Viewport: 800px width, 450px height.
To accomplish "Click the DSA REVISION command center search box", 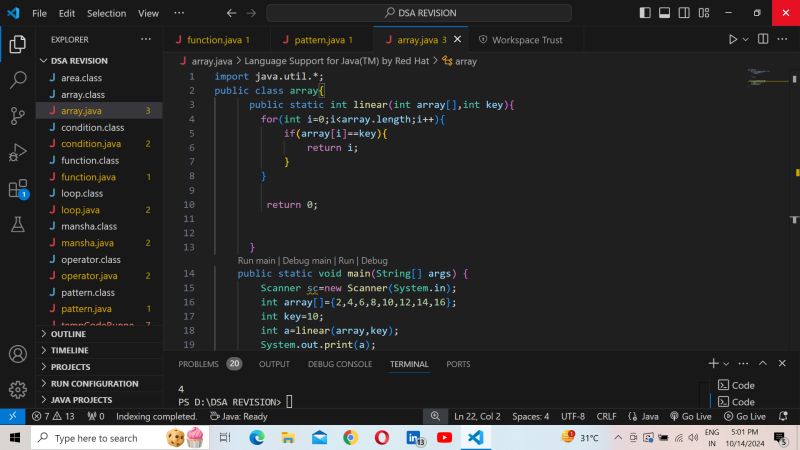I will click(419, 13).
